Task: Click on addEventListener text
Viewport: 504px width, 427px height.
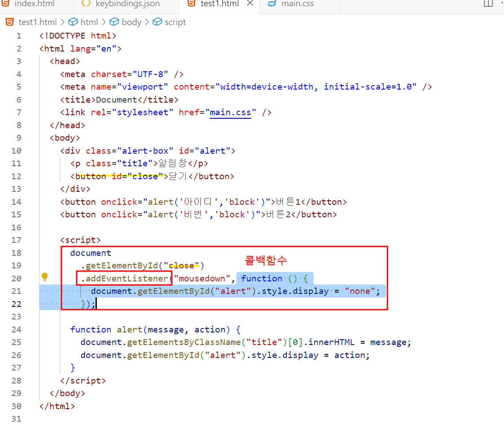Action: (126, 279)
